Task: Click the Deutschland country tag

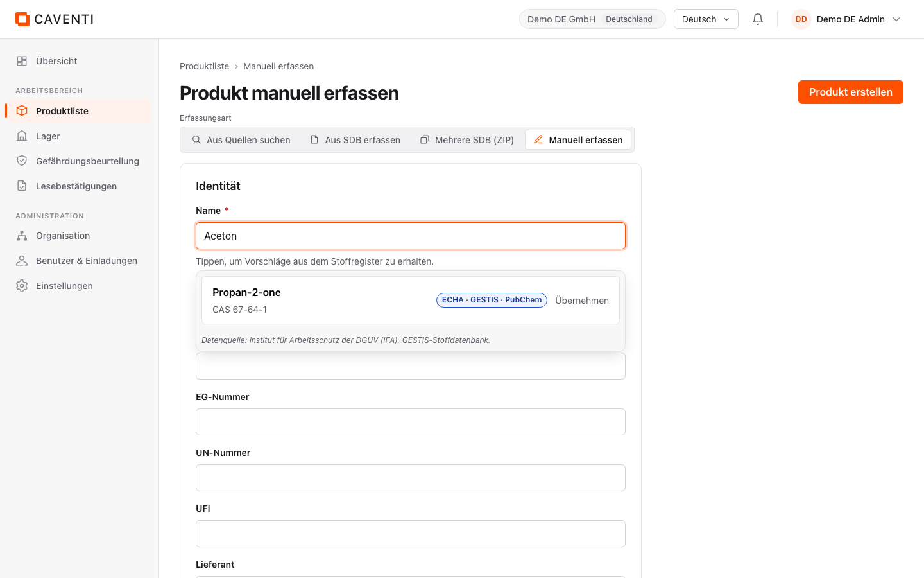Action: [629, 19]
